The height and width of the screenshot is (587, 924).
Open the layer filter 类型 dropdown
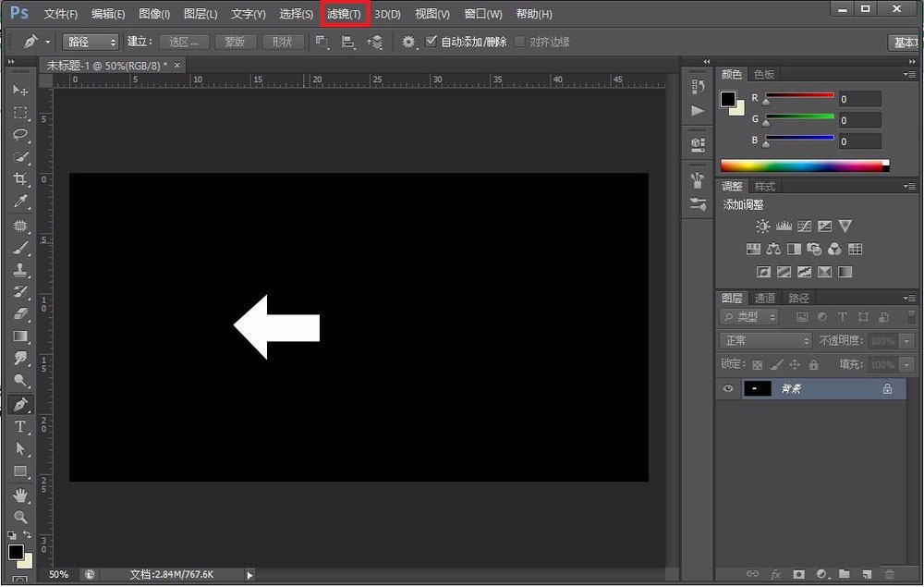[x=748, y=317]
